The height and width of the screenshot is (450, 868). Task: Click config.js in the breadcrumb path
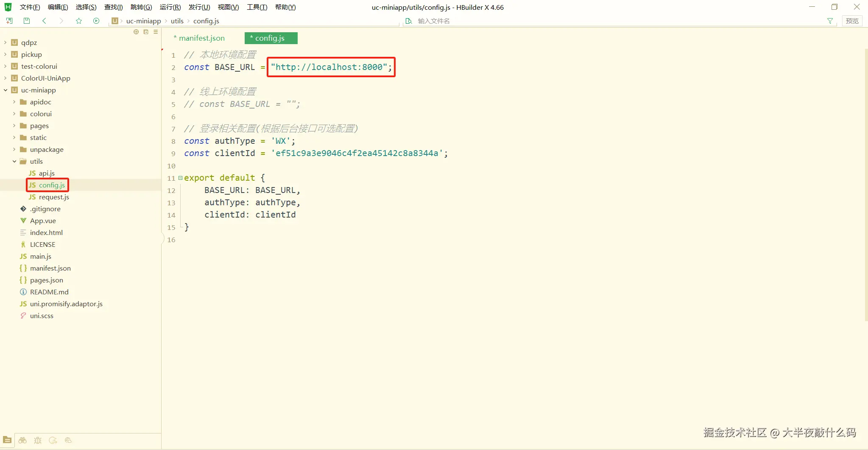pos(206,21)
